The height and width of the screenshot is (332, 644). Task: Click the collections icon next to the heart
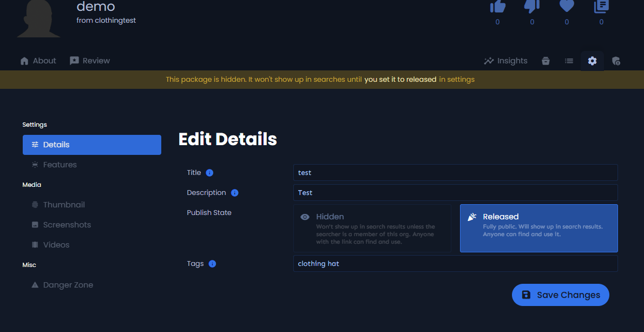point(601,6)
